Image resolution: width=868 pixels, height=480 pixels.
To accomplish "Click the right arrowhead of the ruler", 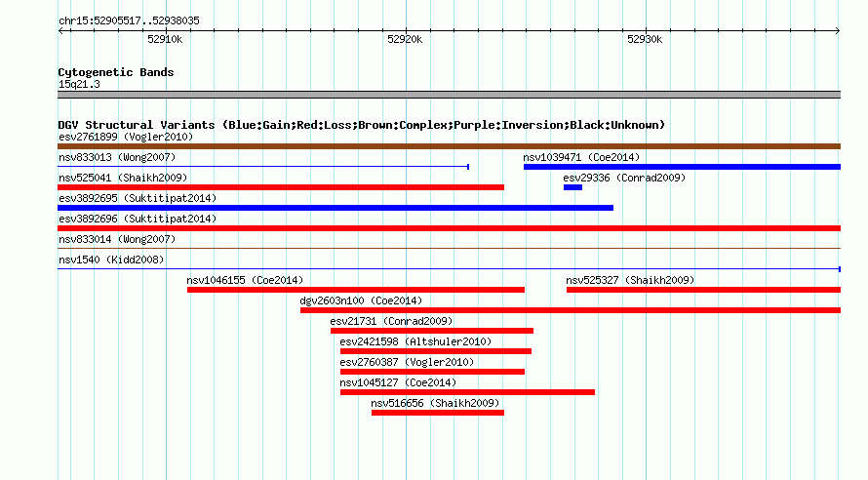I will pos(838,30).
